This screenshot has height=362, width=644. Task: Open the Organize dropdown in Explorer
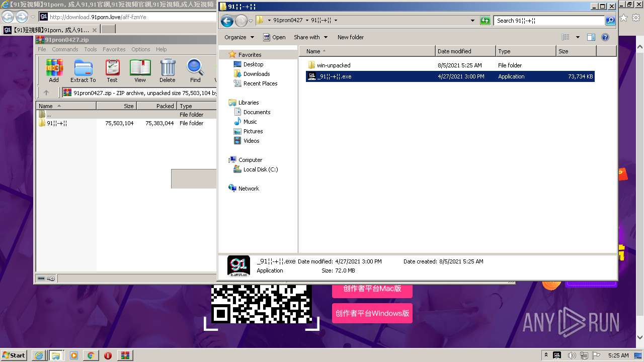point(239,37)
